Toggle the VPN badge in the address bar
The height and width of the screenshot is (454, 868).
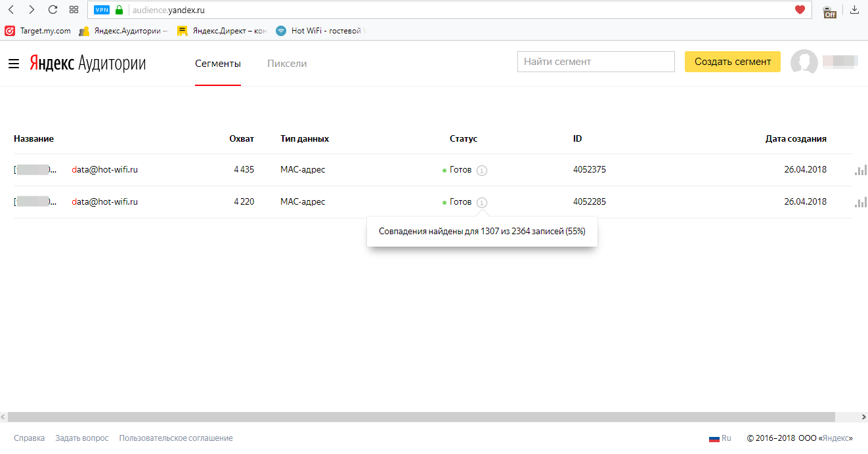point(102,10)
